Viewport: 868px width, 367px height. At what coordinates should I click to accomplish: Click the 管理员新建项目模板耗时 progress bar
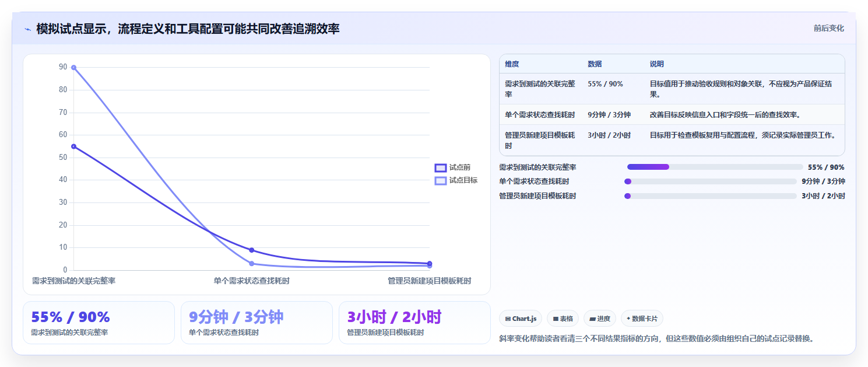(710, 196)
